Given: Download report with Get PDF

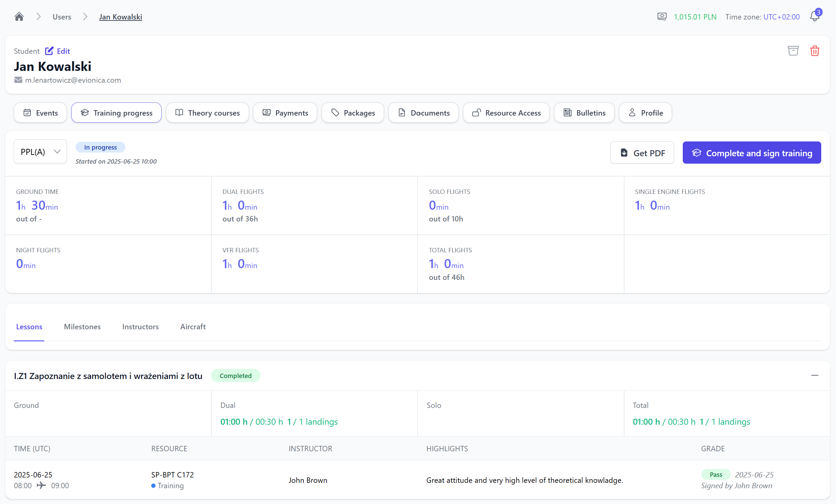Looking at the screenshot, I should 642,153.
